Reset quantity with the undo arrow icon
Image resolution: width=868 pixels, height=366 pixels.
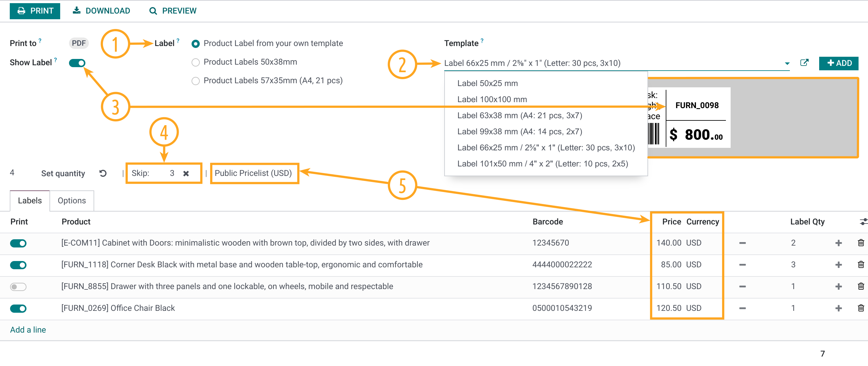(x=103, y=173)
